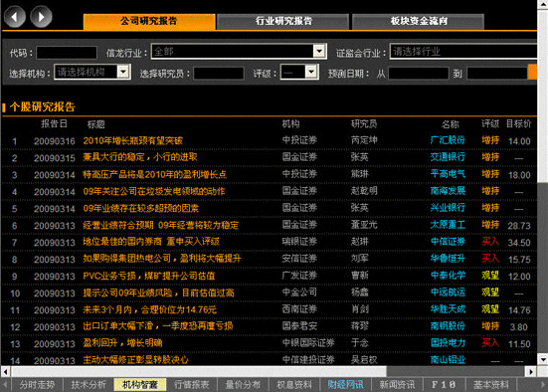Viewport: 548px width, 392px height.
Task: Click the 代码 code input field
Action: tap(67, 53)
